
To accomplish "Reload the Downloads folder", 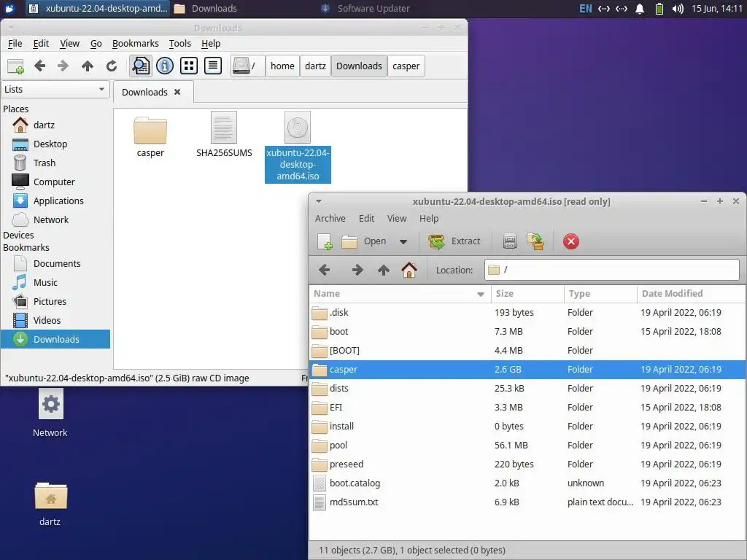I will (x=112, y=66).
